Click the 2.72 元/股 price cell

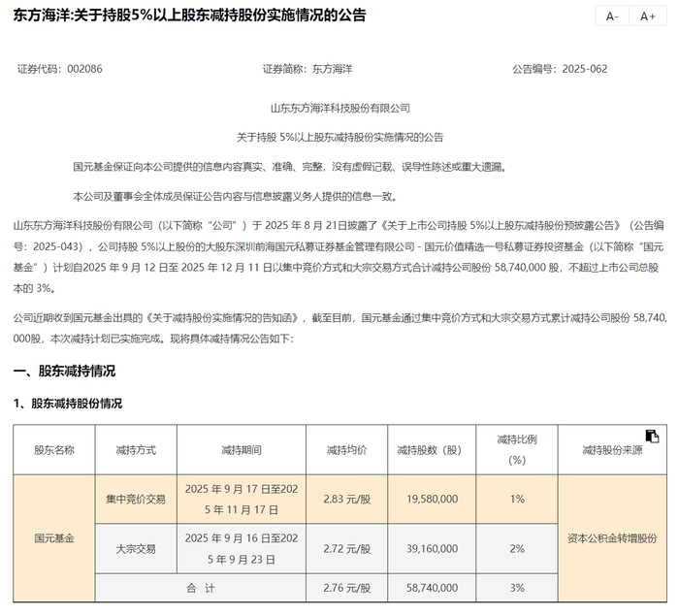(346, 549)
